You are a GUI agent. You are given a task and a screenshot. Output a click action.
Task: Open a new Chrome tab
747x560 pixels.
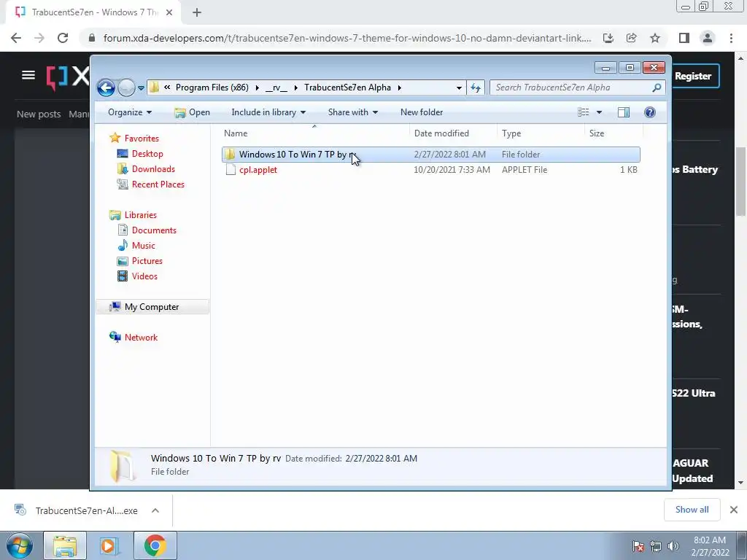pos(197,13)
